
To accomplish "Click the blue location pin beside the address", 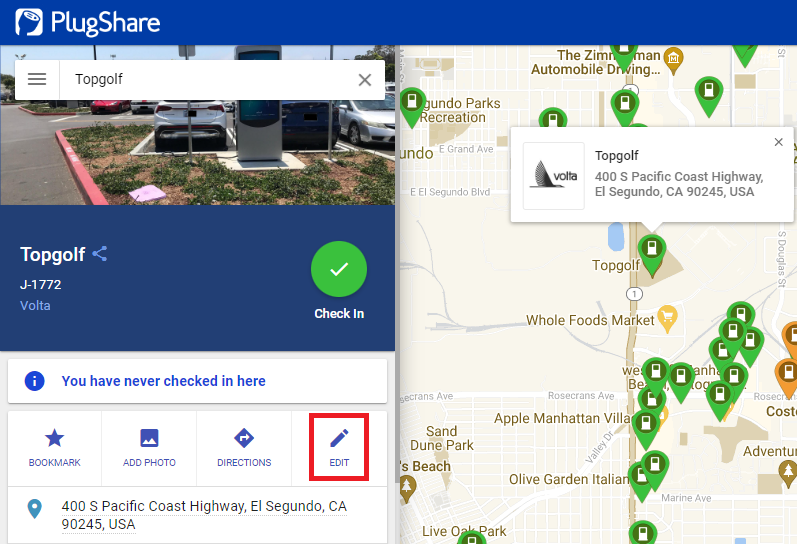I will pyautogui.click(x=35, y=508).
